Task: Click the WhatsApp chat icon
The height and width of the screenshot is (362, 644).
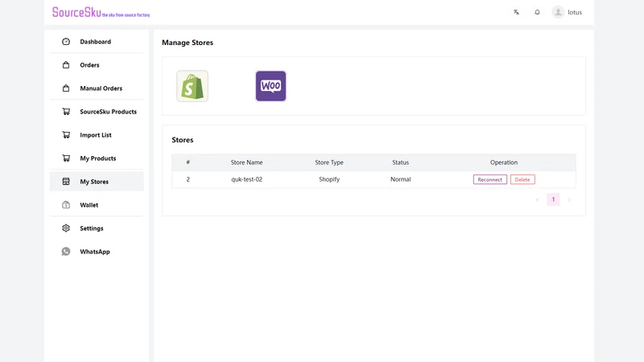Action: 66,252
